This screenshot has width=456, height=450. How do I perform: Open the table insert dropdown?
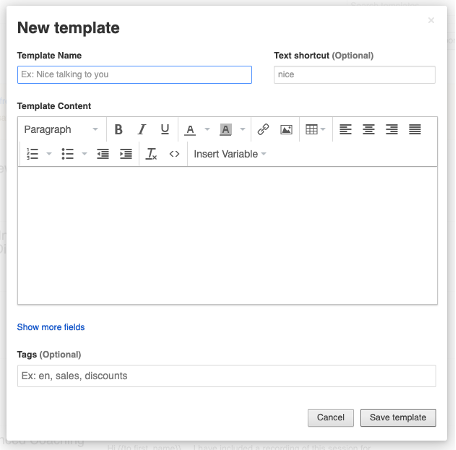click(315, 129)
